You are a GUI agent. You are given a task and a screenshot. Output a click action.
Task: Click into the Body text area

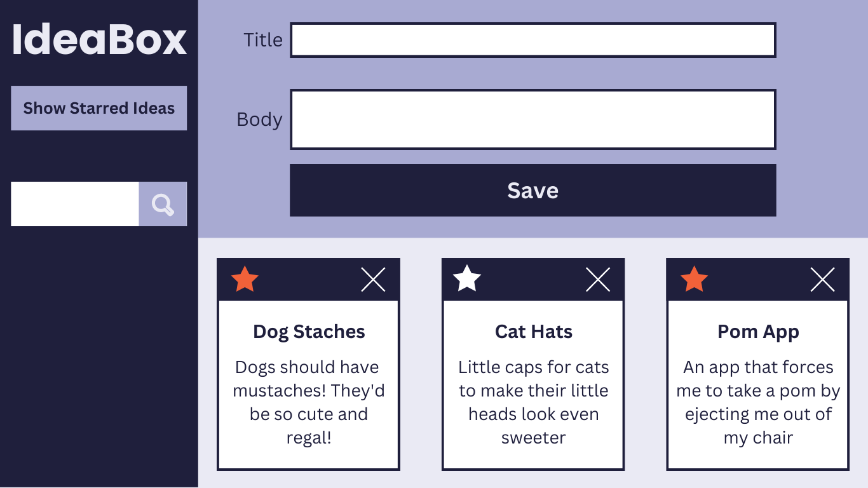[532, 119]
